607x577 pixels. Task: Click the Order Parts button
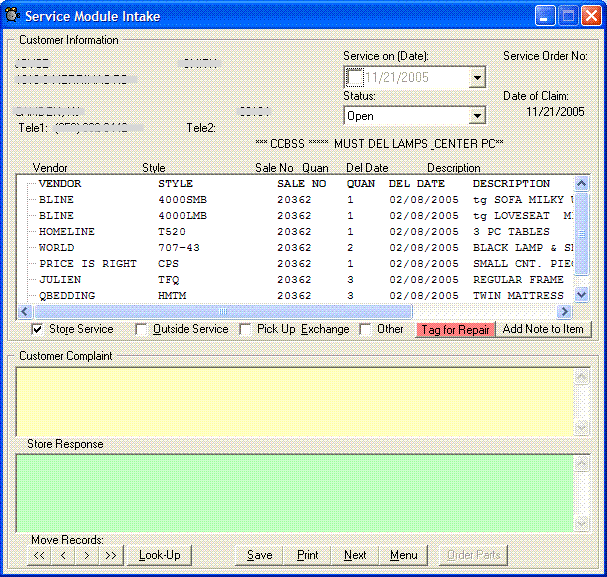point(474,555)
